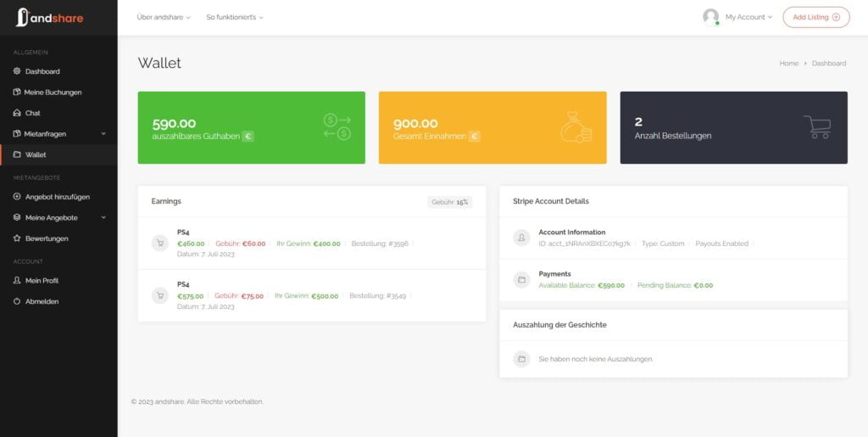Open the So funktioniert's dropdown

click(x=235, y=17)
